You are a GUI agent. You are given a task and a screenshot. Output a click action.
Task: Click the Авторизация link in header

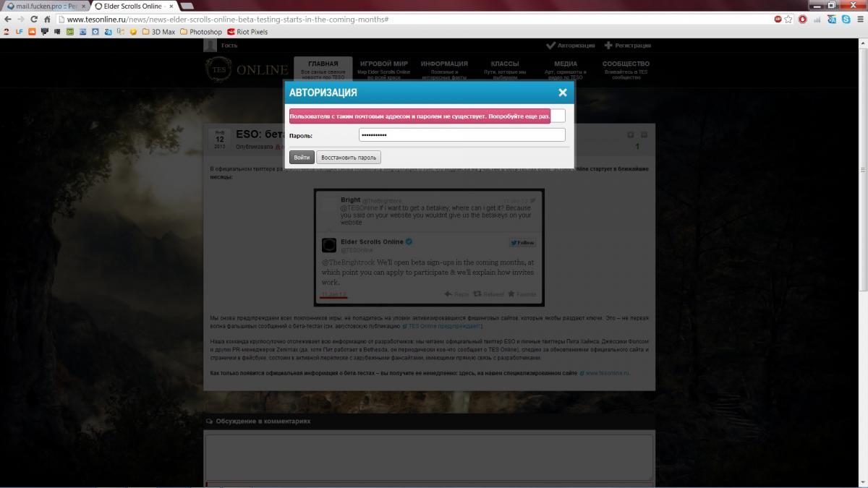tap(571, 46)
